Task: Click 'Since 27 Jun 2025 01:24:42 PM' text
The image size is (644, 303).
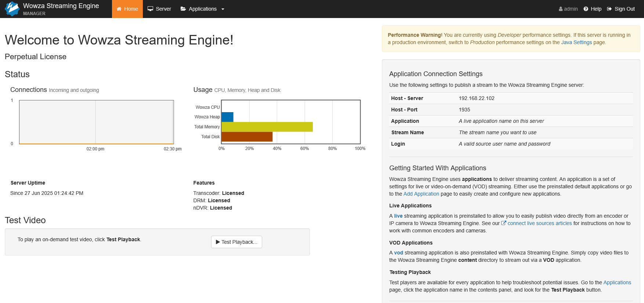Action: [47, 193]
